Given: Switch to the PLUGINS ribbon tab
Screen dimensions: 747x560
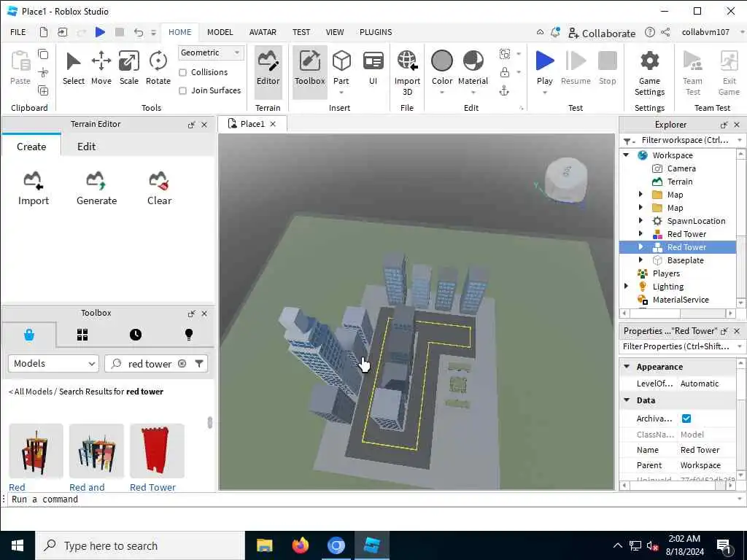Looking at the screenshot, I should pyautogui.click(x=376, y=32).
